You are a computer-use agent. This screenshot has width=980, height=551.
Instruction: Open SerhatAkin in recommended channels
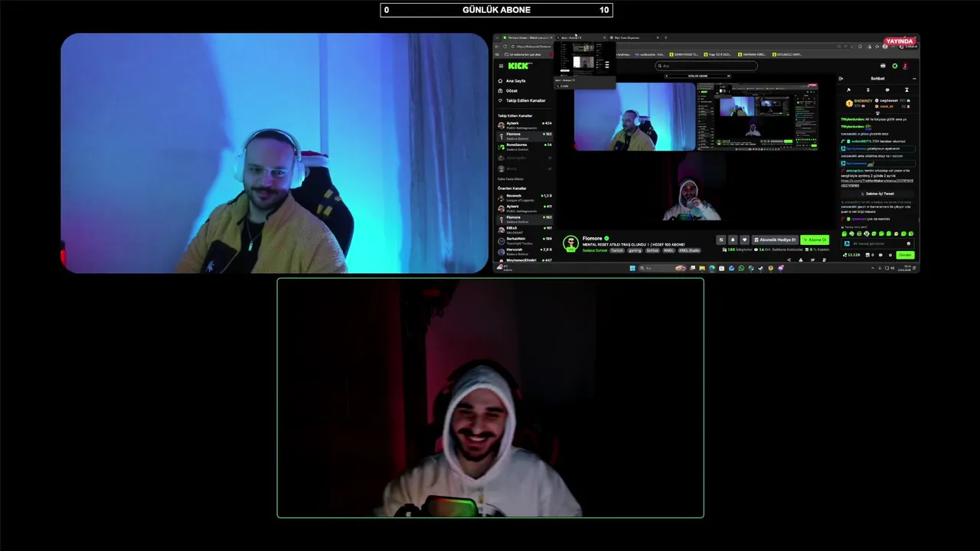point(524,241)
